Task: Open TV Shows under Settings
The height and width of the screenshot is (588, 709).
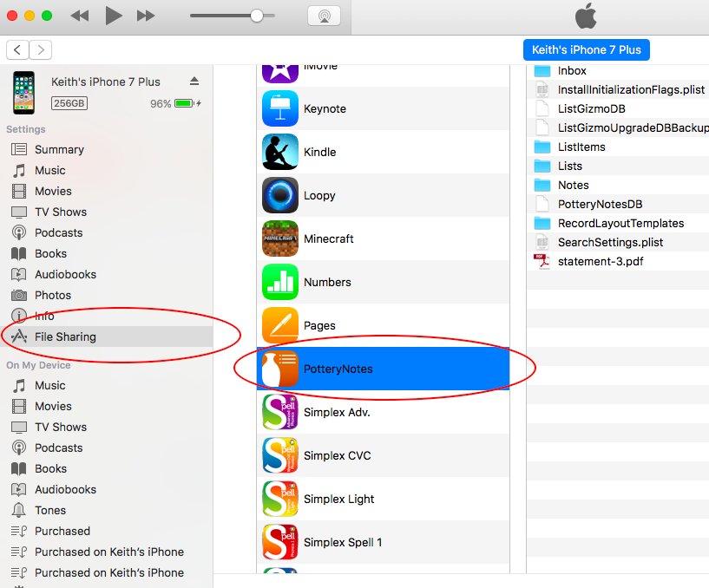Action: click(x=106, y=212)
